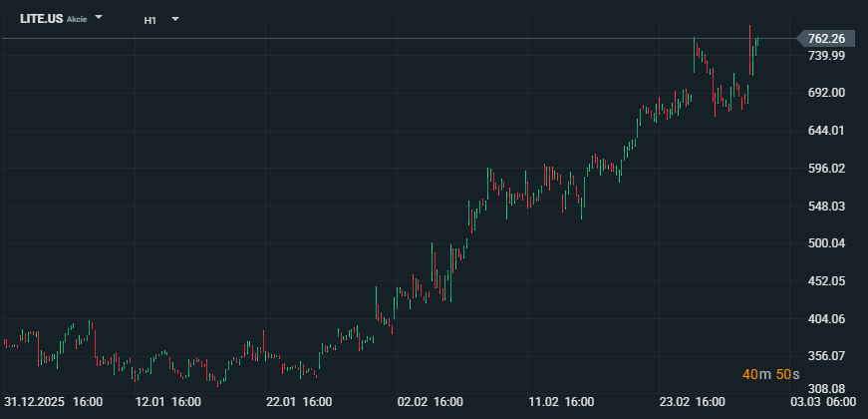Select the 23.02 16:00 time marker
This screenshot has width=868, height=419.
click(x=693, y=402)
